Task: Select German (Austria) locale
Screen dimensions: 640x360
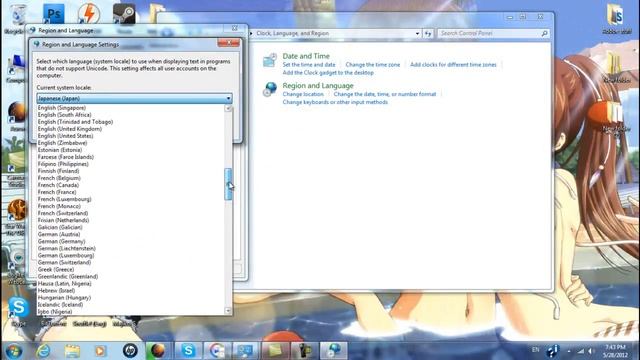Action: point(59,235)
